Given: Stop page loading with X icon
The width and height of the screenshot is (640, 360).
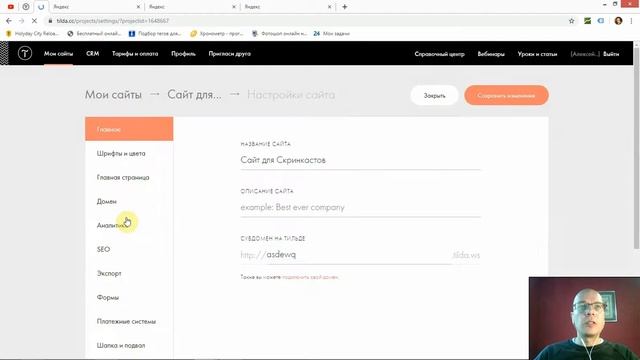Looking at the screenshot, I should [x=34, y=20].
